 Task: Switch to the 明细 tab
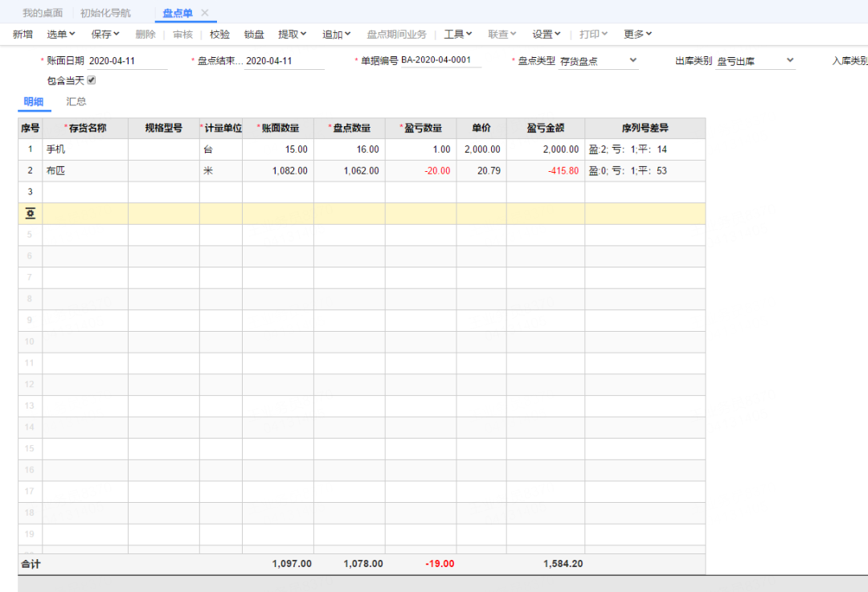(34, 101)
